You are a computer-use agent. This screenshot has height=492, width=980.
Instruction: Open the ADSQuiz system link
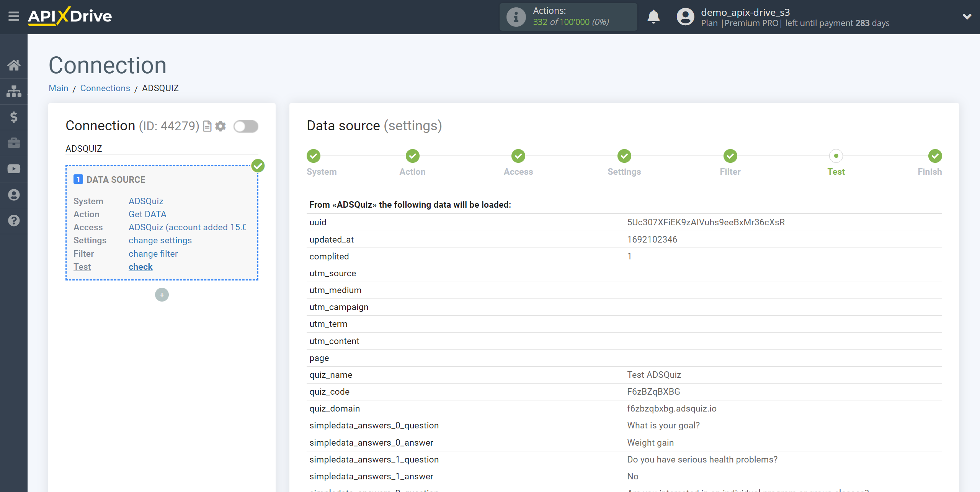[146, 201]
